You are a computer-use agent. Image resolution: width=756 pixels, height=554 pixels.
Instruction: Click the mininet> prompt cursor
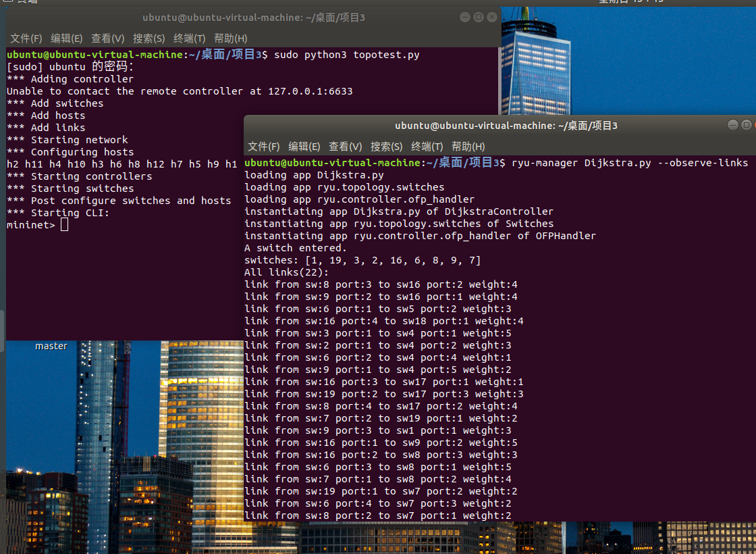pyautogui.click(x=64, y=225)
